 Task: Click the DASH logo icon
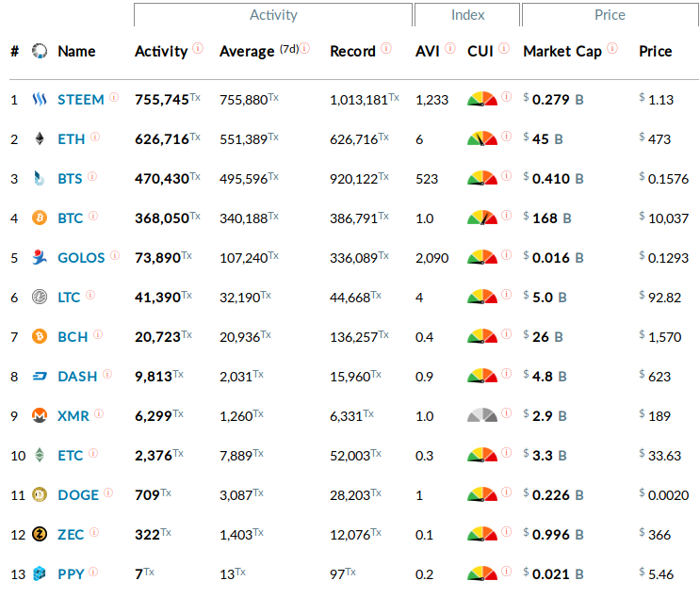click(x=40, y=376)
